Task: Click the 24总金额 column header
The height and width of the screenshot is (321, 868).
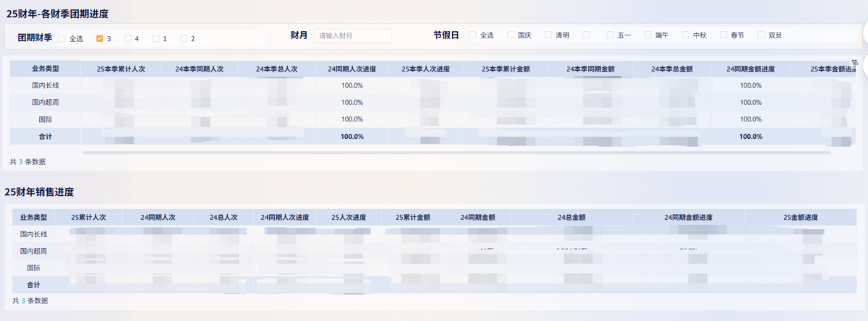Action: (571, 217)
